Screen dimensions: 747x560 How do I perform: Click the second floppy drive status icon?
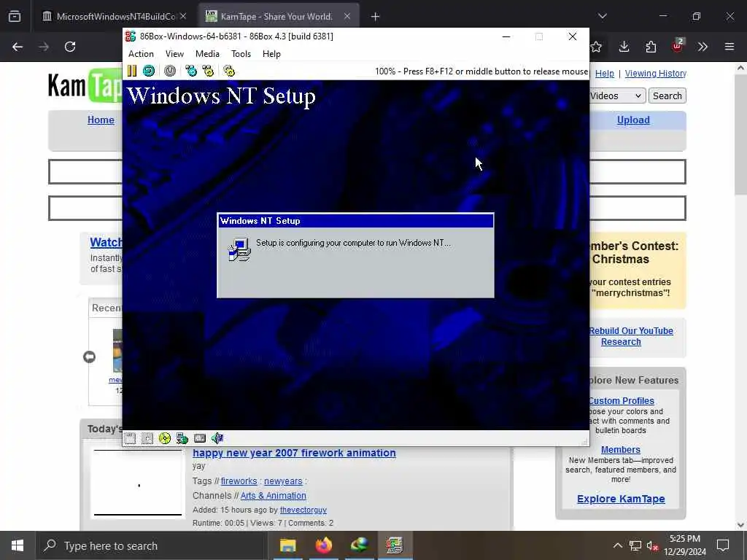coord(147,438)
